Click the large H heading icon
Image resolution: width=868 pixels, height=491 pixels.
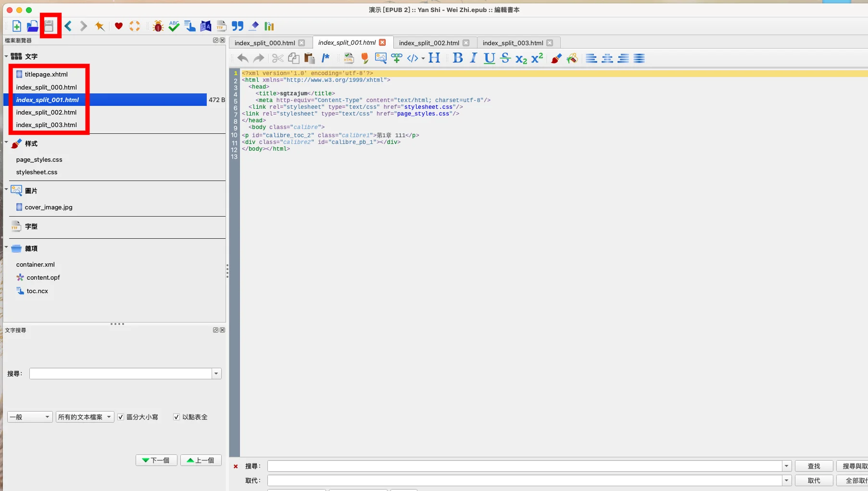coord(434,58)
